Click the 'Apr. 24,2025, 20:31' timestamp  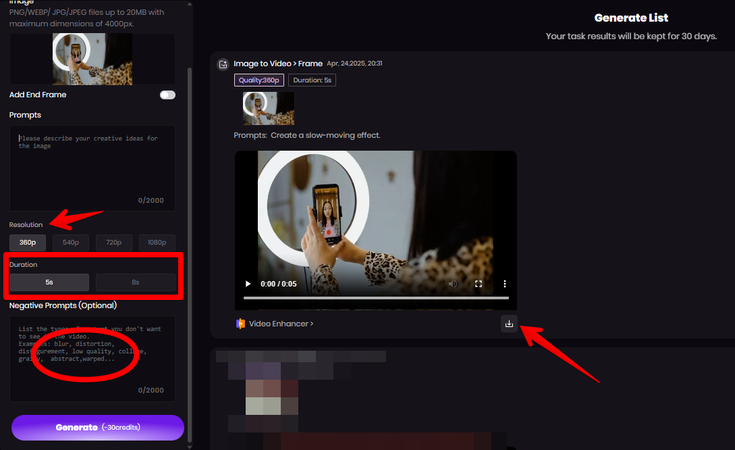(x=354, y=63)
